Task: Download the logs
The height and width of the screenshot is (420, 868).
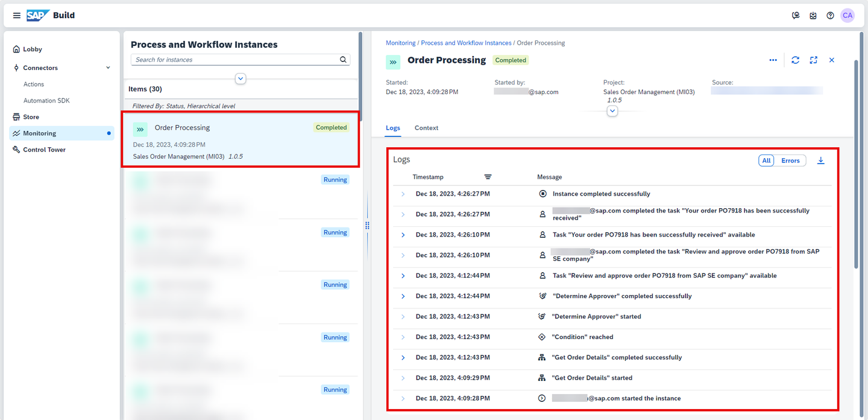Action: coord(820,161)
